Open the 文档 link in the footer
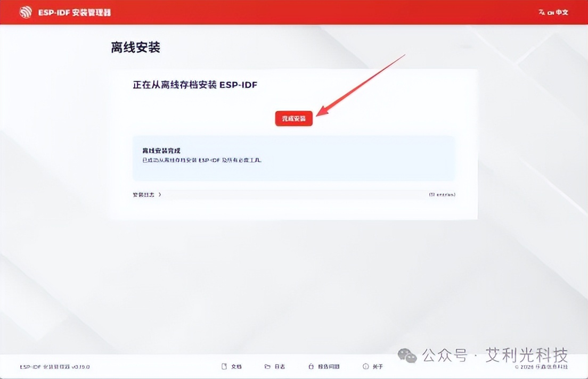 pyautogui.click(x=231, y=366)
